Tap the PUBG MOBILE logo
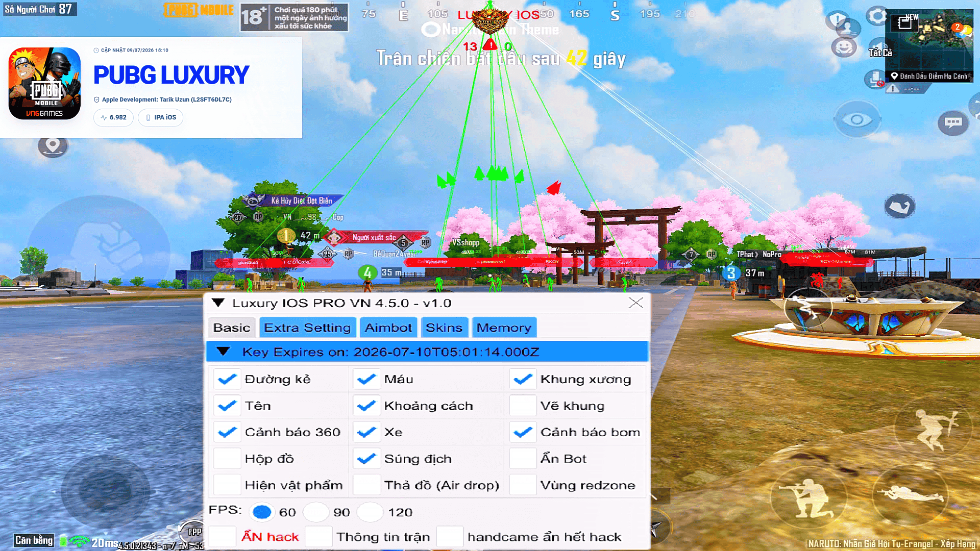Image resolution: width=980 pixels, height=551 pixels. [199, 10]
